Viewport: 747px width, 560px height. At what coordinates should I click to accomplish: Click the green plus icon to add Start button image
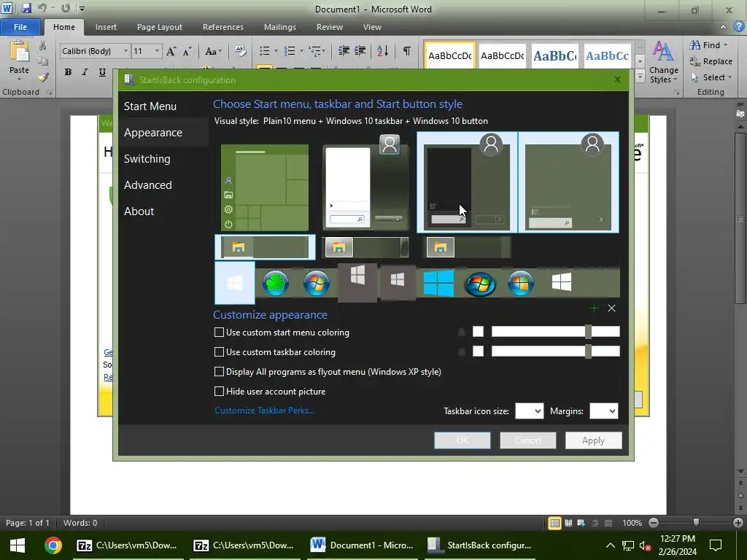coord(594,308)
